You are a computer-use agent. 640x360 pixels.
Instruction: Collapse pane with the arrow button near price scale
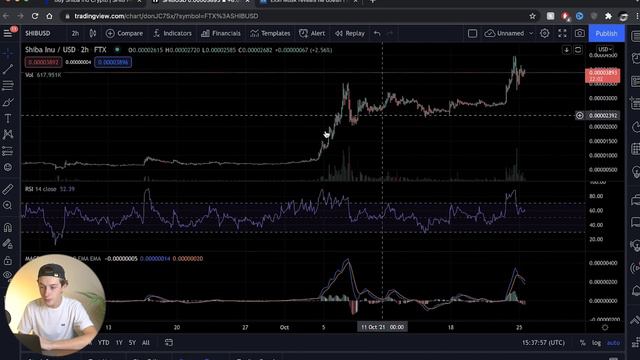point(567,50)
